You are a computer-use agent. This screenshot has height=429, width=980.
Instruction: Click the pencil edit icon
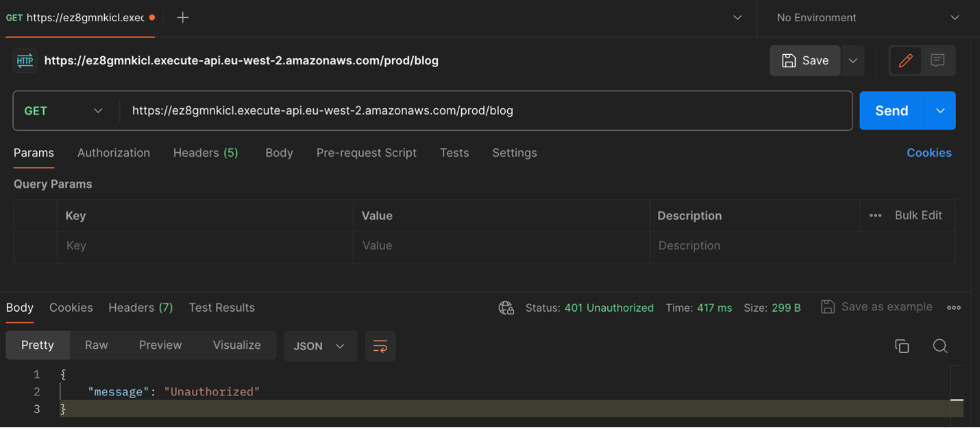pyautogui.click(x=905, y=60)
